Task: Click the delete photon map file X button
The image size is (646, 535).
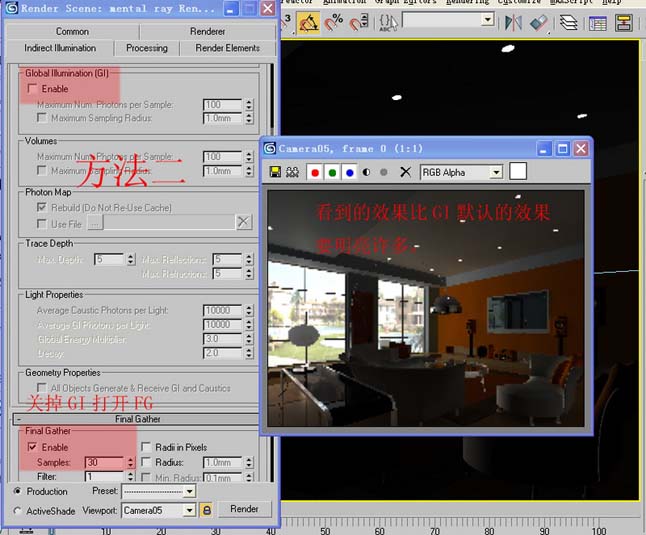Action: [243, 222]
